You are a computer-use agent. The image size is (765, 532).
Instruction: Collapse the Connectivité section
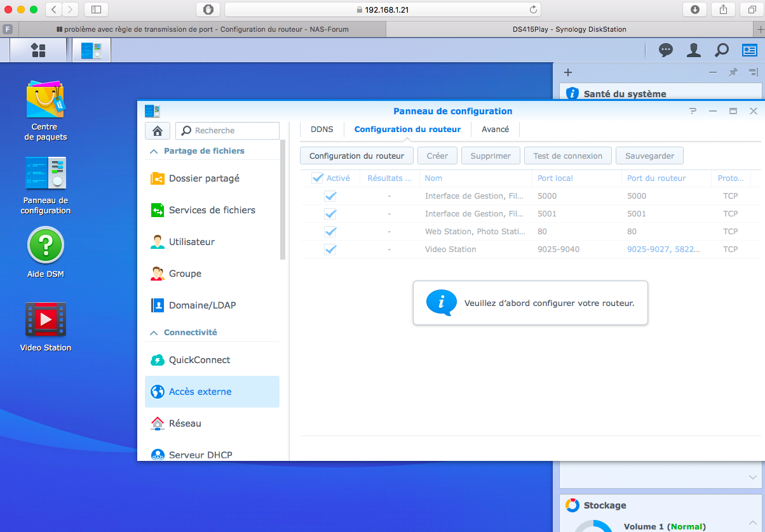[154, 333]
